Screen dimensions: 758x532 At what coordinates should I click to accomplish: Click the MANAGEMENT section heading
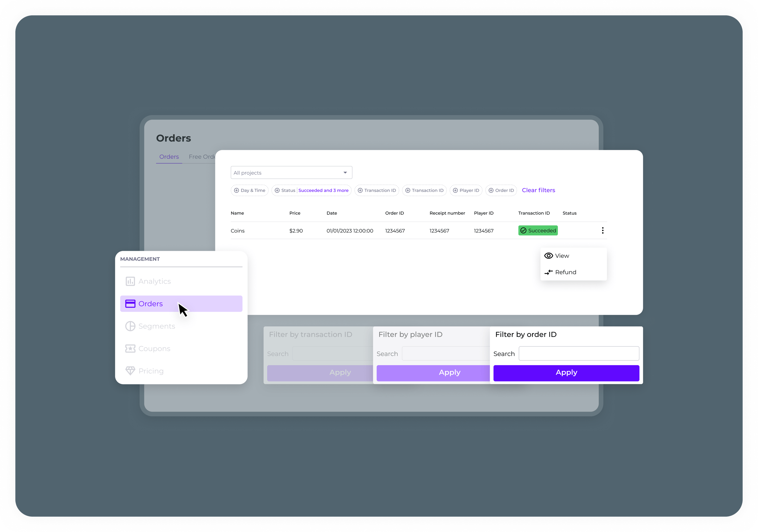pyautogui.click(x=140, y=259)
